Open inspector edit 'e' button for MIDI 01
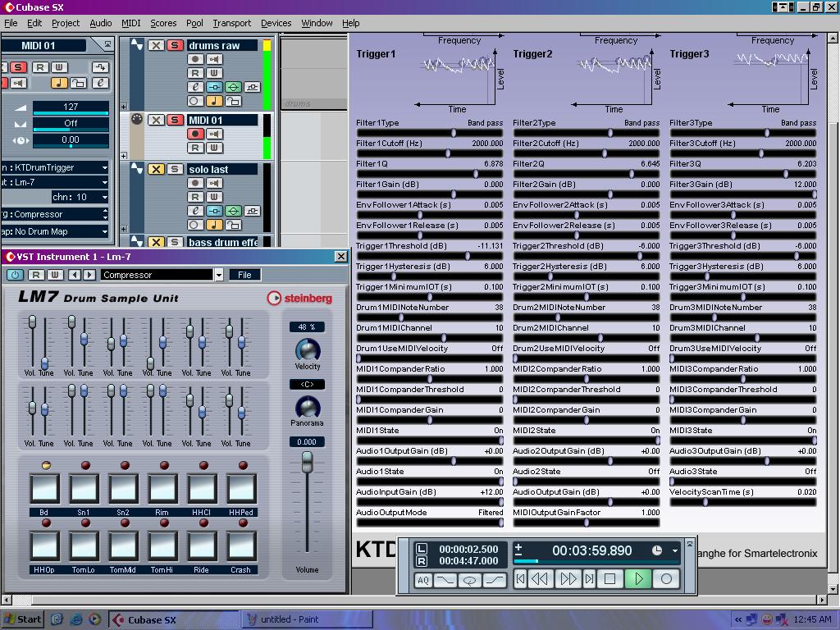 (x=100, y=83)
